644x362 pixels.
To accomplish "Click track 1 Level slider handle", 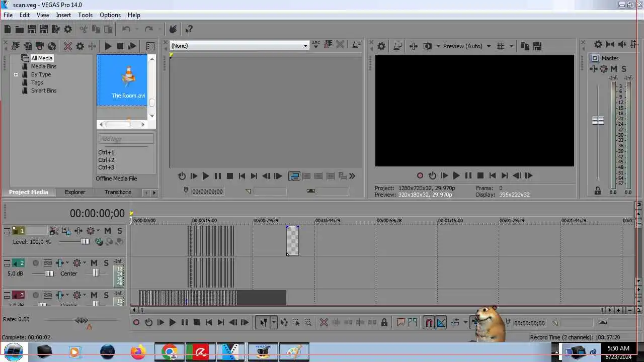I will click(85, 242).
